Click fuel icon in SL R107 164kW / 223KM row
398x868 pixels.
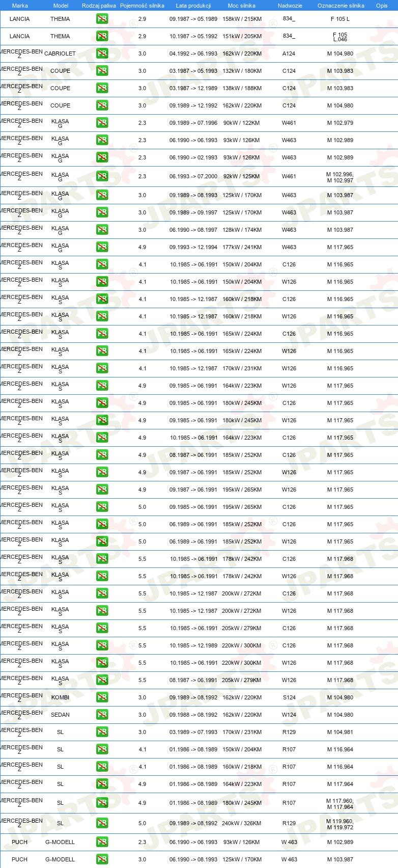pyautogui.click(x=102, y=784)
